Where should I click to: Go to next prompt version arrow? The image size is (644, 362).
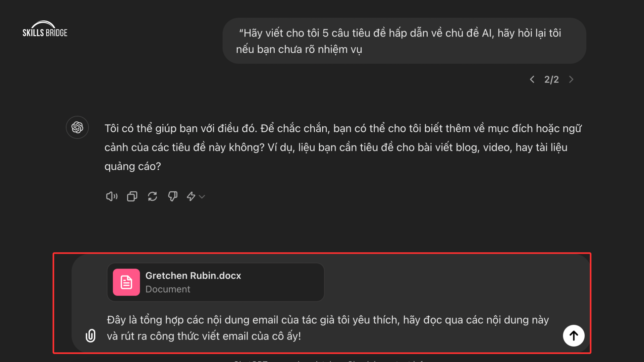(571, 79)
